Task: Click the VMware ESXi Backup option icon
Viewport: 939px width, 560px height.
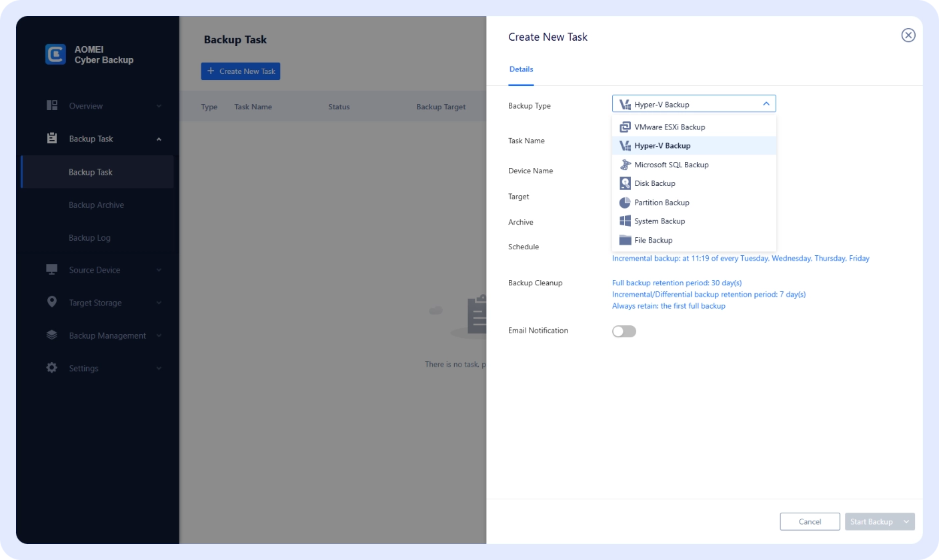Action: (x=625, y=127)
